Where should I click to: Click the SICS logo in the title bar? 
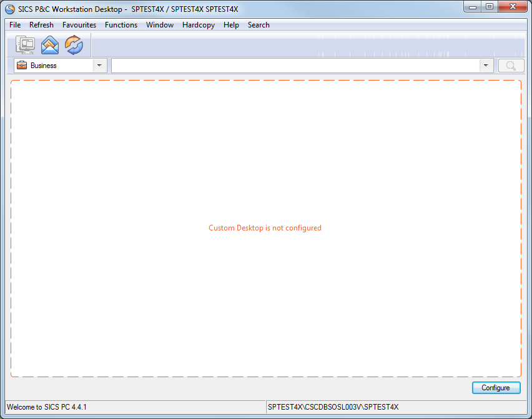click(x=9, y=9)
